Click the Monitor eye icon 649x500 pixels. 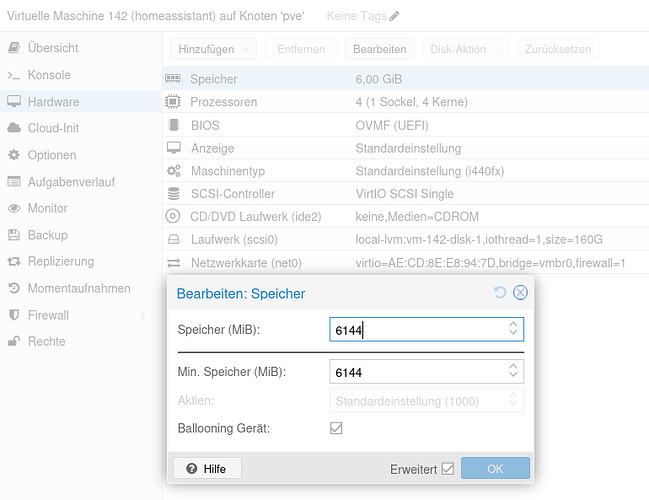(14, 208)
